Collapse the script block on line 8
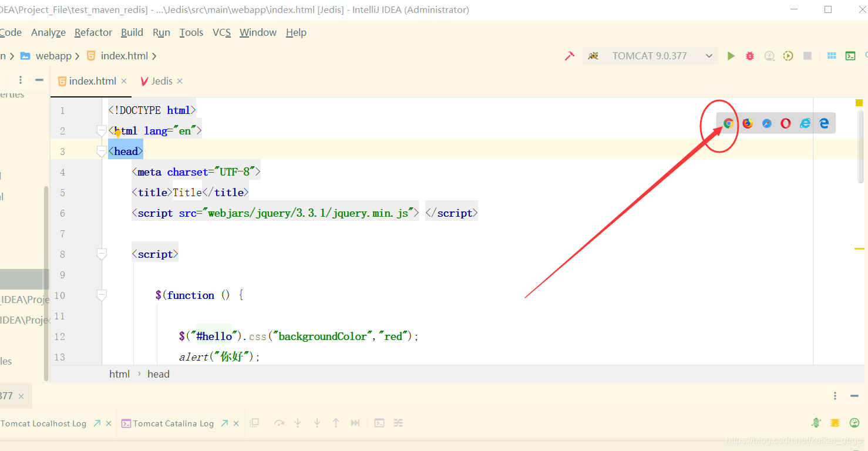 click(101, 254)
